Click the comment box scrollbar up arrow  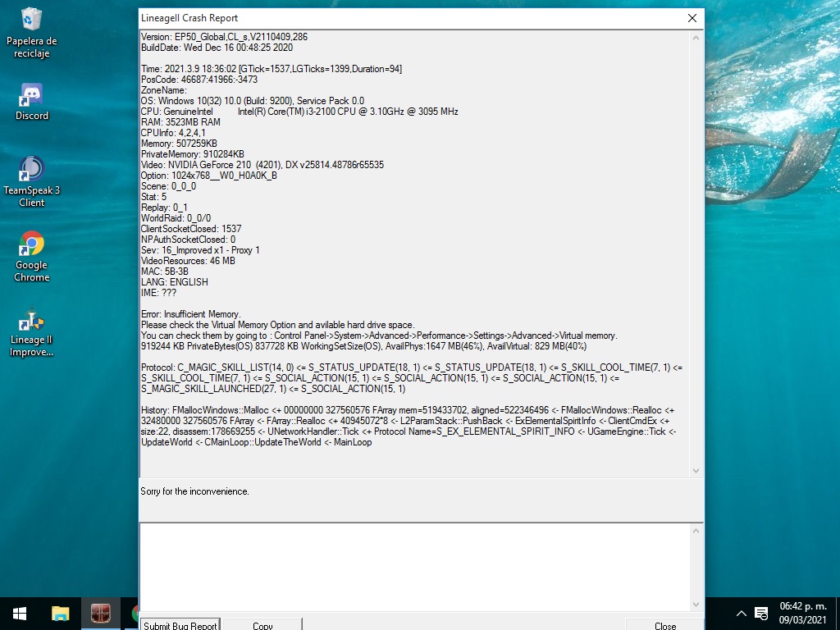[x=696, y=530]
